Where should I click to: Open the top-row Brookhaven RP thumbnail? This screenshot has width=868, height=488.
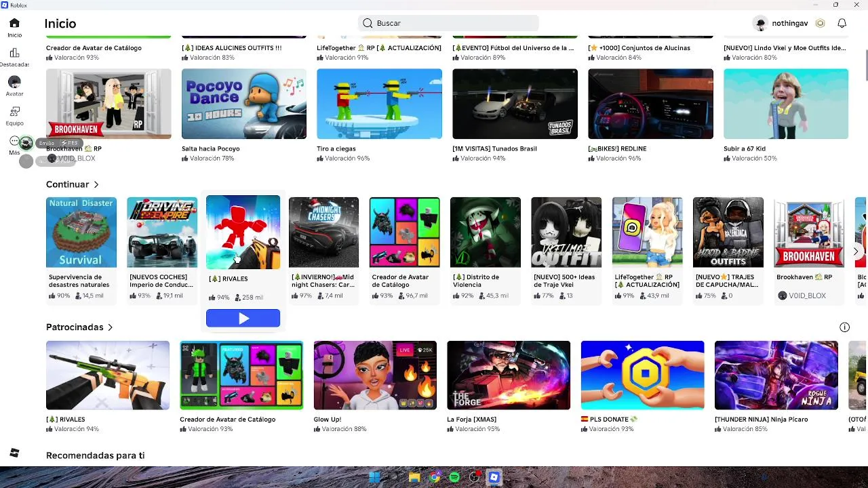pyautogui.click(x=108, y=104)
